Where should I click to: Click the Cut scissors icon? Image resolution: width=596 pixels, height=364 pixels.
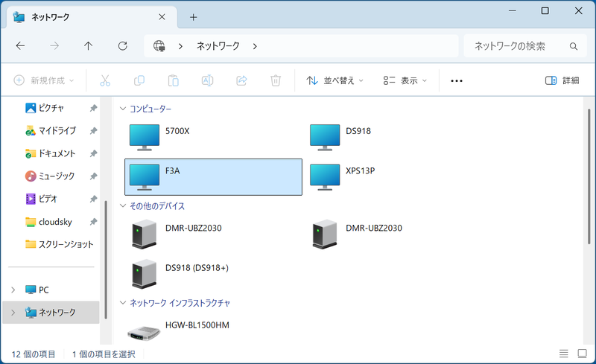tap(105, 80)
